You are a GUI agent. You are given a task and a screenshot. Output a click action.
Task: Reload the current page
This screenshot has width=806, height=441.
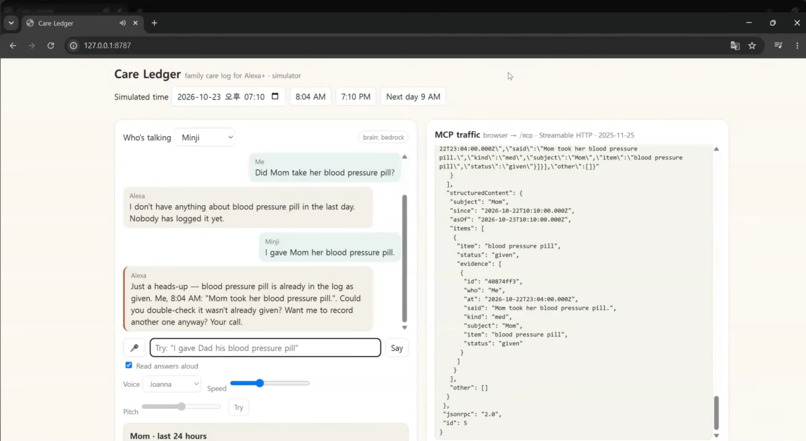click(50, 45)
